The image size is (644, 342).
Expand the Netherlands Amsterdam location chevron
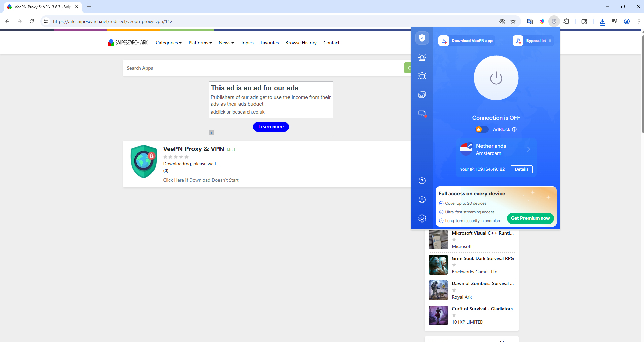[x=529, y=149]
